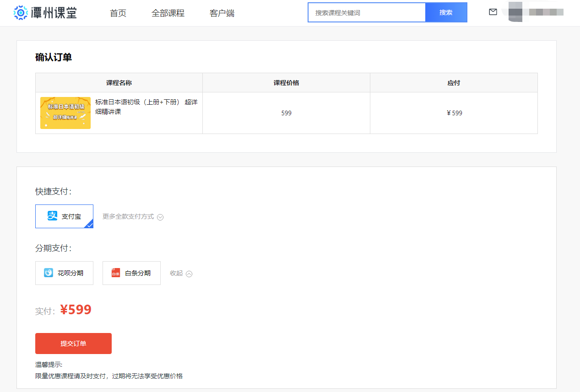Submit order with 提交订单 button
This screenshot has height=392, width=580.
[73, 344]
